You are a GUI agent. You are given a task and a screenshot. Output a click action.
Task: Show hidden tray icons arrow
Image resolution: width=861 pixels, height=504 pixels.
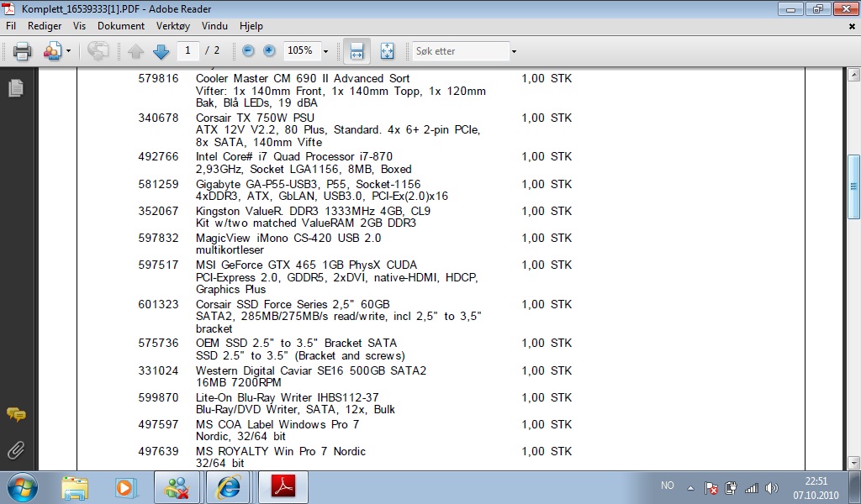(x=691, y=487)
